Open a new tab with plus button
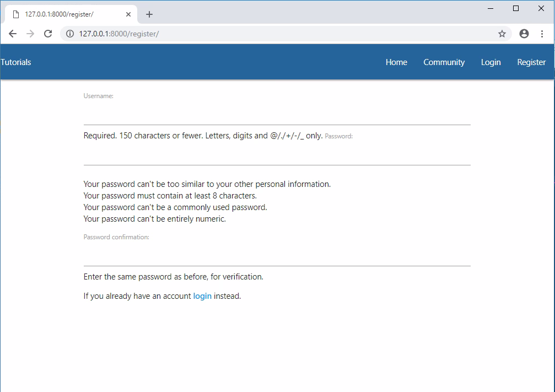Screen dimensions: 555x392 coord(149,14)
